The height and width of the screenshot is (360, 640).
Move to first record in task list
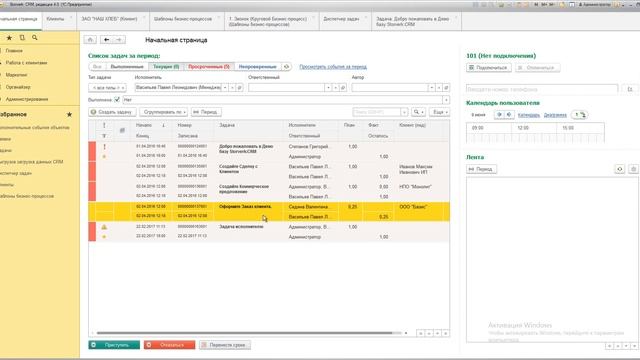tap(420, 333)
